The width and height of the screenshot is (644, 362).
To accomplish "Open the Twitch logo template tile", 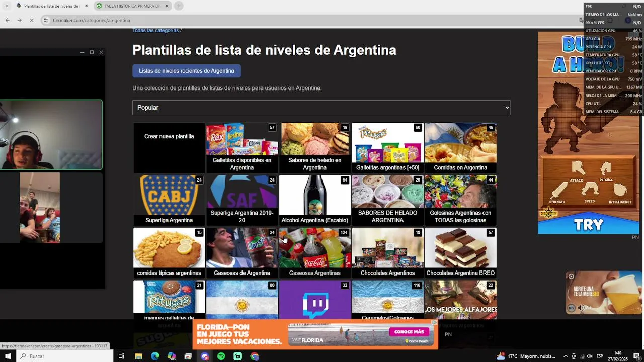I will click(315, 300).
